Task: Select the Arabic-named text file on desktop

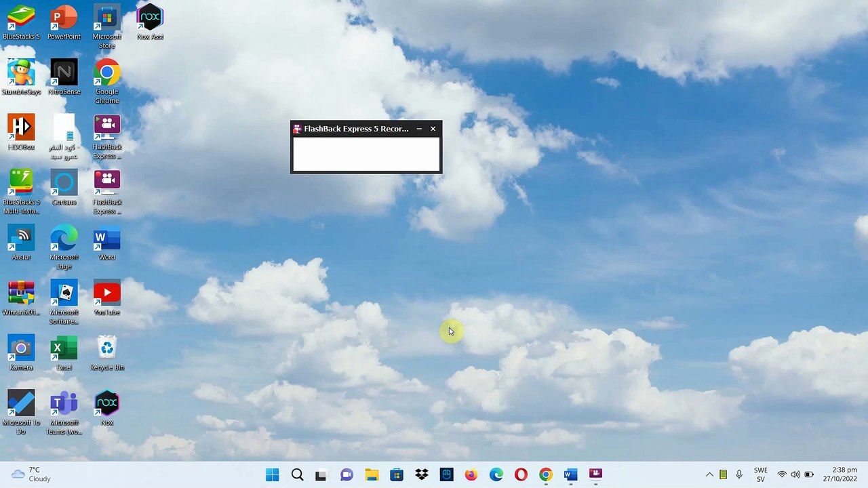Action: 64,138
